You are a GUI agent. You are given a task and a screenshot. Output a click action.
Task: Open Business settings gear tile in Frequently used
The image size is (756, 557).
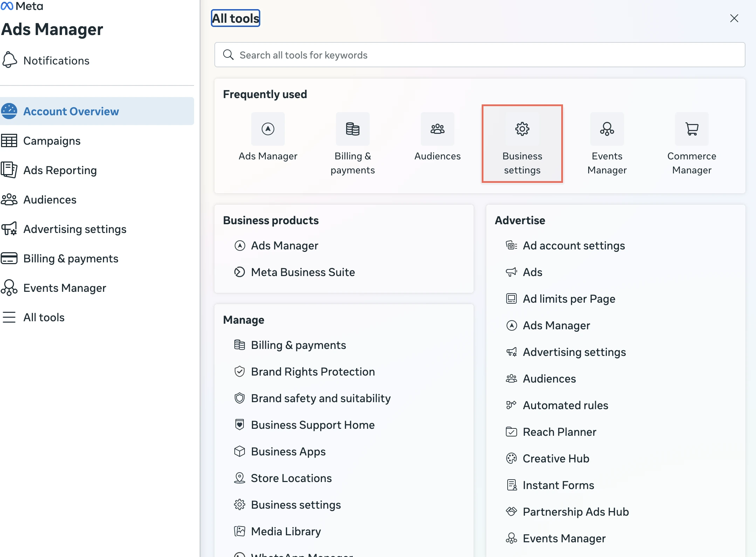[522, 144]
